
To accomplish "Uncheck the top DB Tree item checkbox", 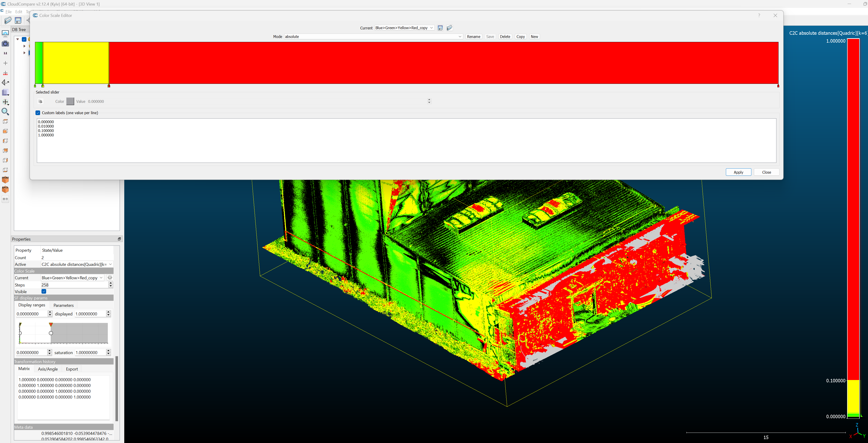I will point(24,39).
